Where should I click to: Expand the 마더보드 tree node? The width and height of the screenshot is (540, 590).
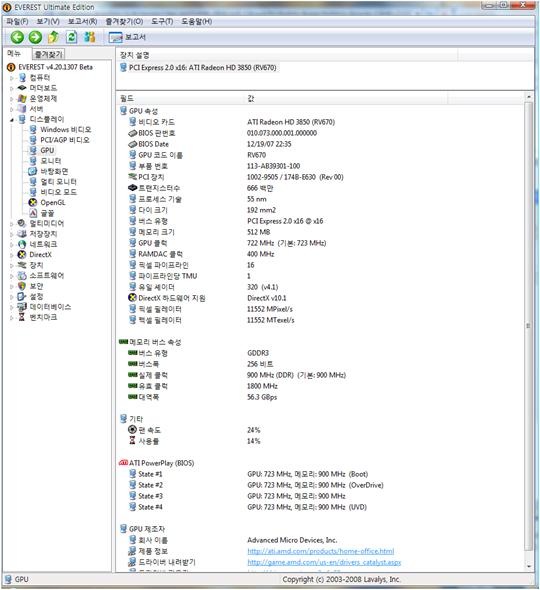click(x=12, y=88)
